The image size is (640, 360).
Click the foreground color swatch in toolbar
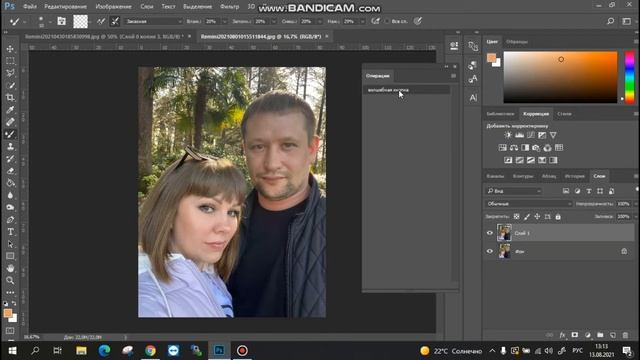(8, 313)
